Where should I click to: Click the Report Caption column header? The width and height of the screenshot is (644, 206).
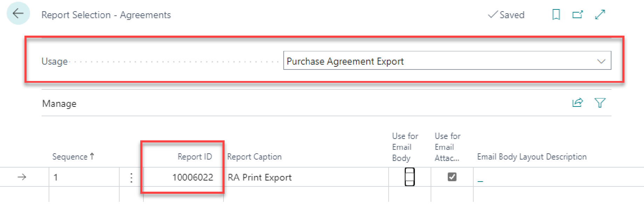pyautogui.click(x=254, y=157)
